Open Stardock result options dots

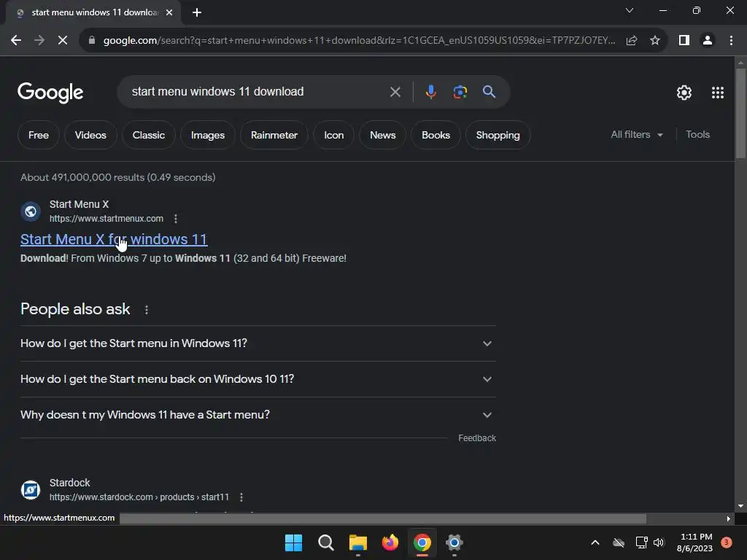pyautogui.click(x=241, y=497)
